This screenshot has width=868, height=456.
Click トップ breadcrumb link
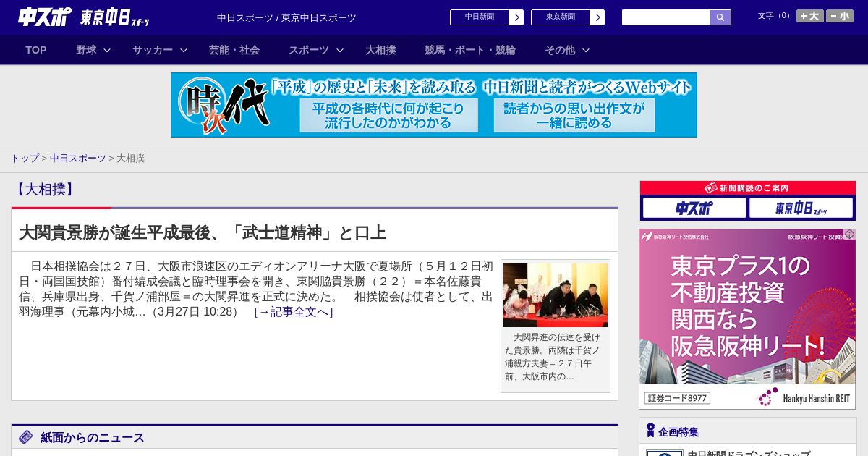[x=25, y=158]
